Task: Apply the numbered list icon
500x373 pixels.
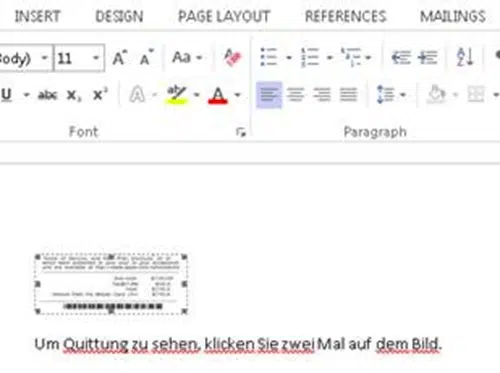Action: point(310,57)
